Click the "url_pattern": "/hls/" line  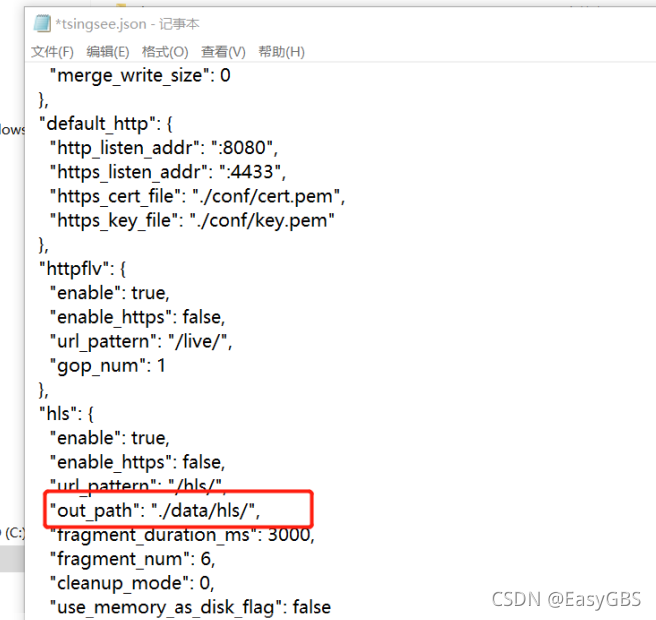pyautogui.click(x=138, y=485)
